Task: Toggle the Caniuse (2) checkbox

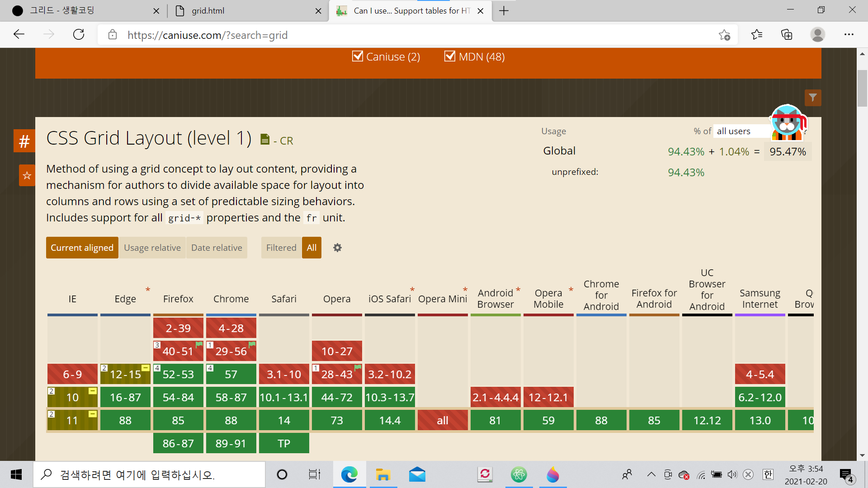Action: tap(358, 56)
